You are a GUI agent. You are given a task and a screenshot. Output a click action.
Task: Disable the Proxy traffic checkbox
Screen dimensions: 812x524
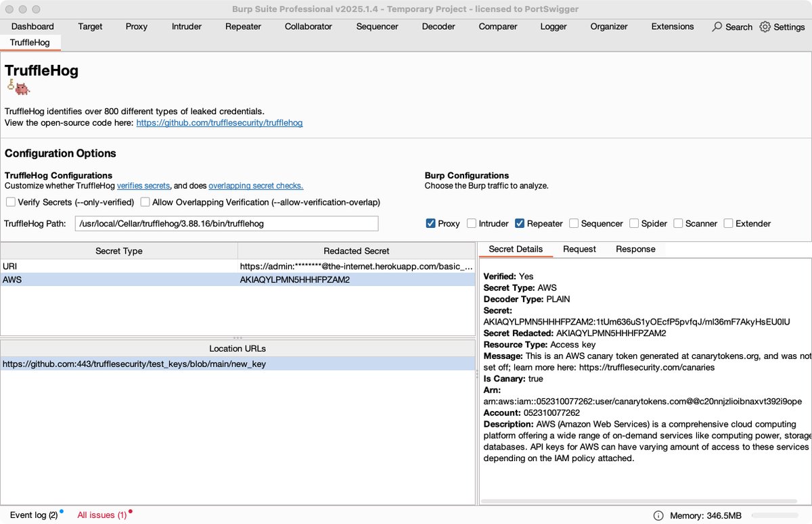click(x=431, y=223)
